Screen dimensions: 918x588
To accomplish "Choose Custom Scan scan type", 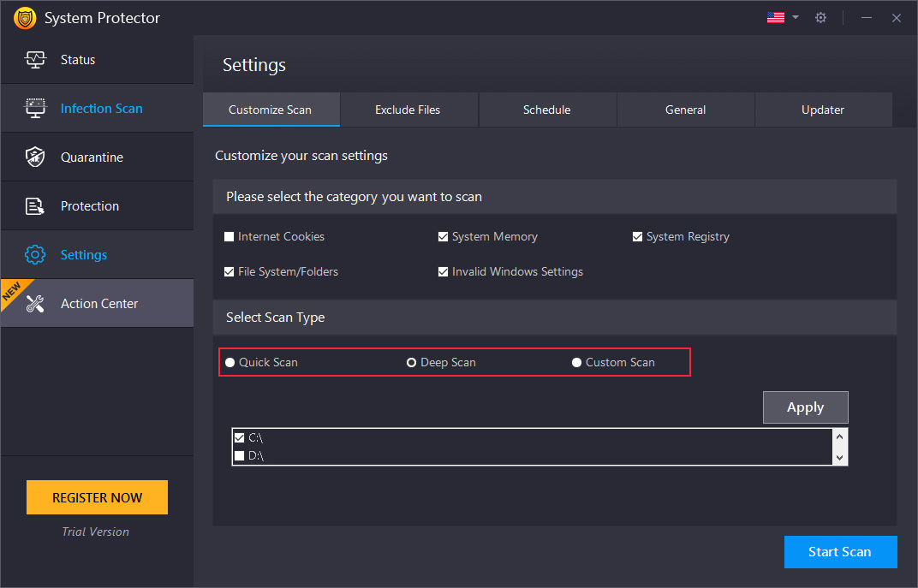I will [576, 362].
